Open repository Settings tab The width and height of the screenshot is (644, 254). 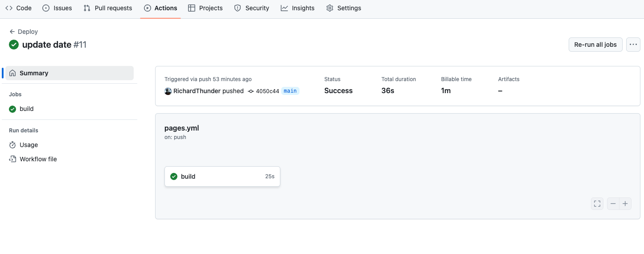tap(344, 8)
